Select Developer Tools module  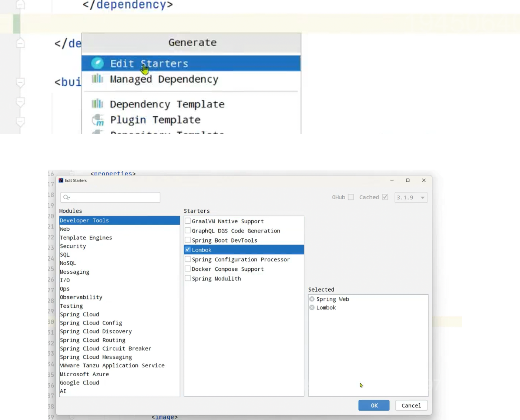[x=120, y=220]
